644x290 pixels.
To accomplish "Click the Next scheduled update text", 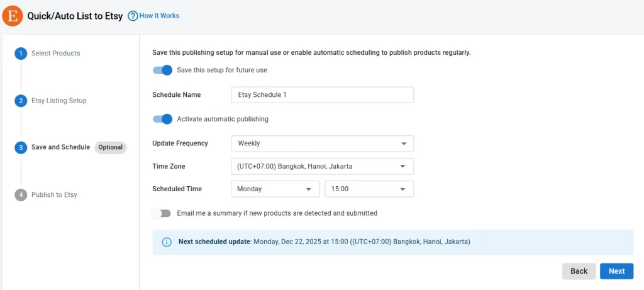I will [325, 242].
